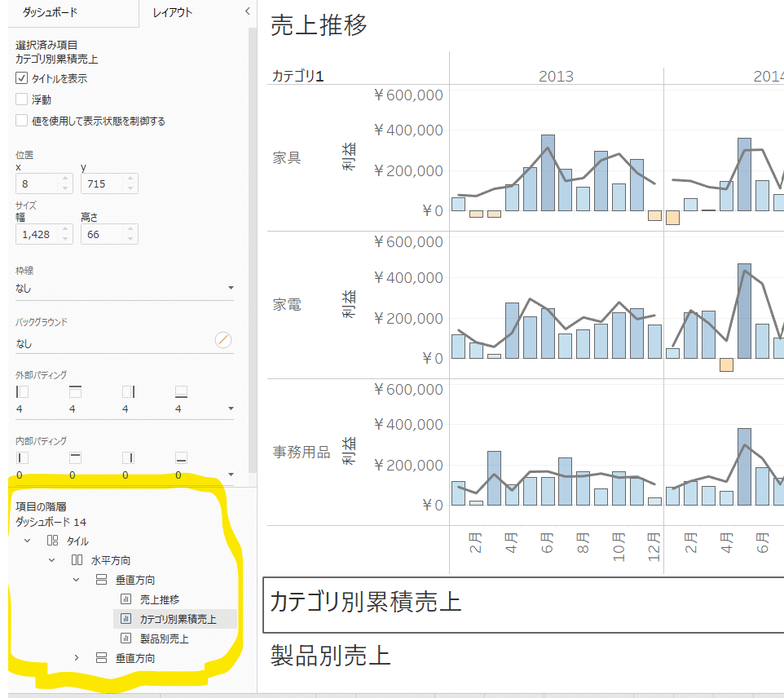Click the inner padding right icon

(129, 457)
